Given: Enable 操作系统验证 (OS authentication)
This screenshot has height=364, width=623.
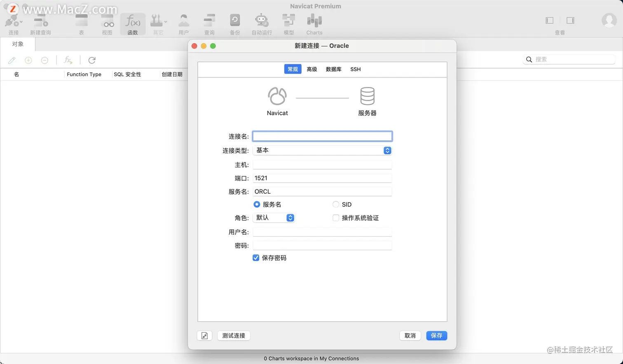Looking at the screenshot, I should (336, 218).
